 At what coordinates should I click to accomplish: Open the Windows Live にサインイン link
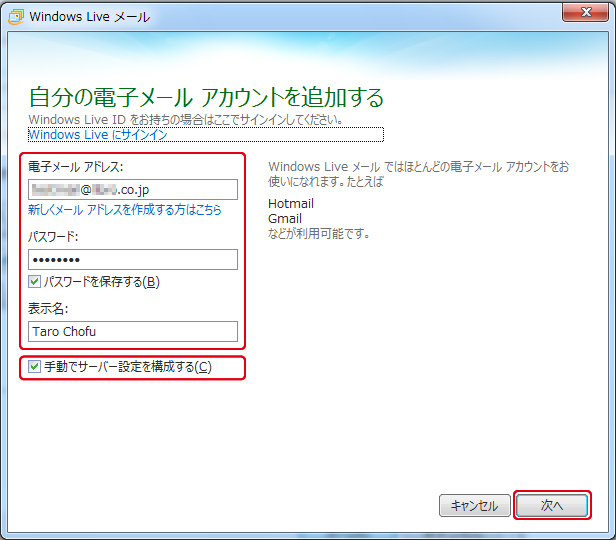pos(98,135)
